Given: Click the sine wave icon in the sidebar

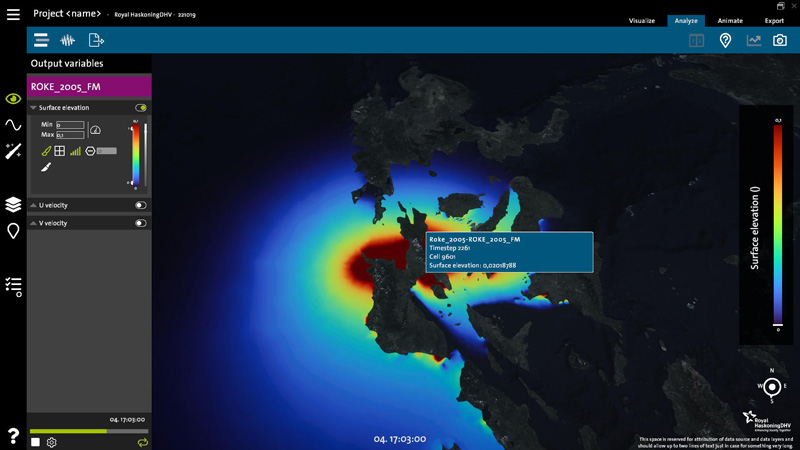Looking at the screenshot, I should click(13, 125).
